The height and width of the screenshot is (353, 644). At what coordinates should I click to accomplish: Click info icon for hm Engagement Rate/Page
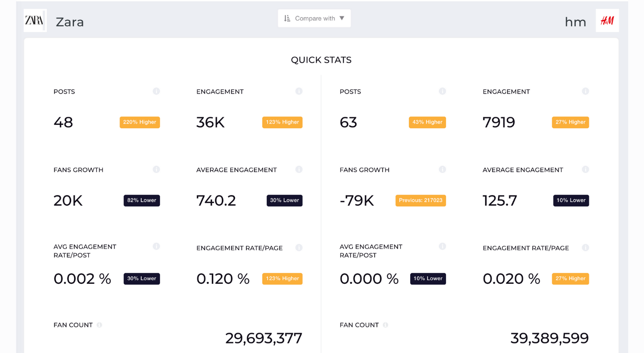click(x=585, y=248)
